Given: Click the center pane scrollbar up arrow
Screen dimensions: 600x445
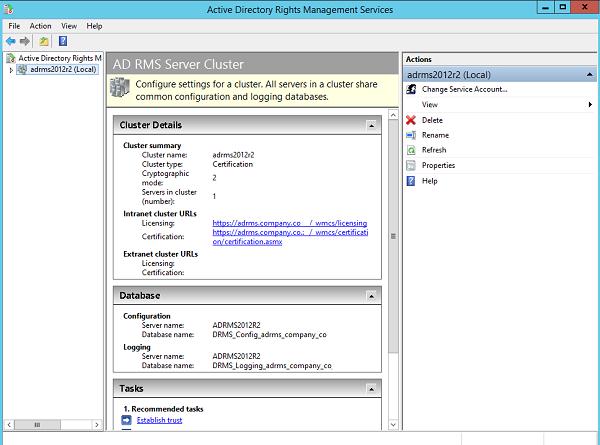Looking at the screenshot, I should click(x=393, y=115).
